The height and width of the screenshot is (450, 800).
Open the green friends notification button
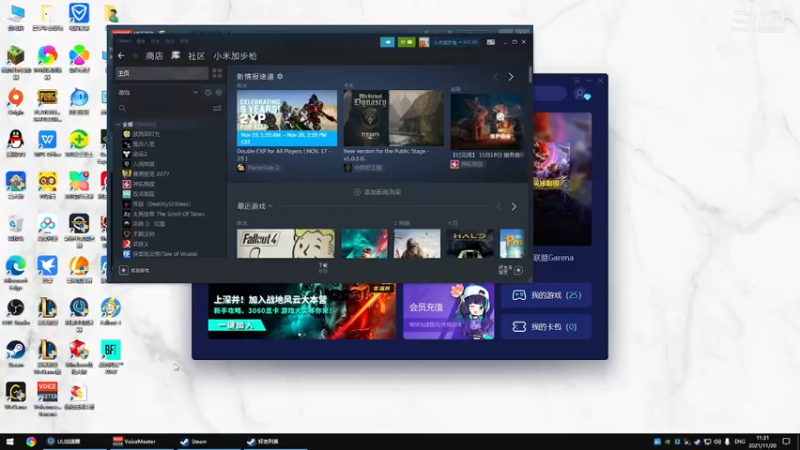tap(406, 42)
